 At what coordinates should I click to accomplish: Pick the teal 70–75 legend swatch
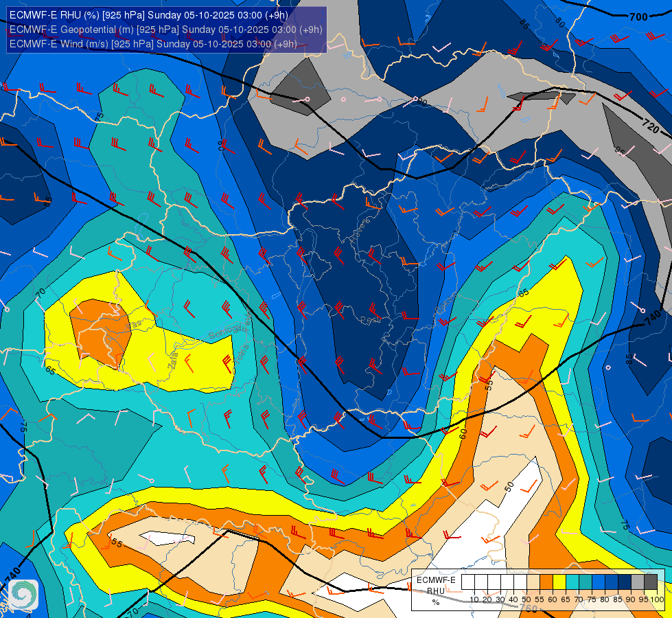(586, 582)
